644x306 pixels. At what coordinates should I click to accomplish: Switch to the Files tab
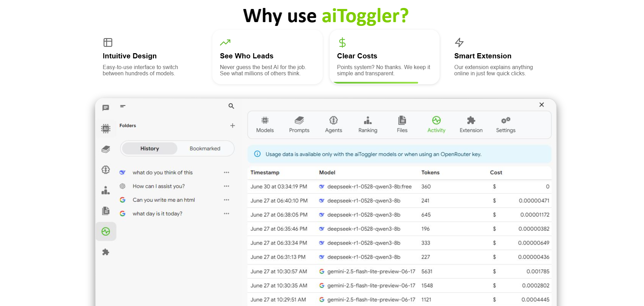[x=402, y=125]
